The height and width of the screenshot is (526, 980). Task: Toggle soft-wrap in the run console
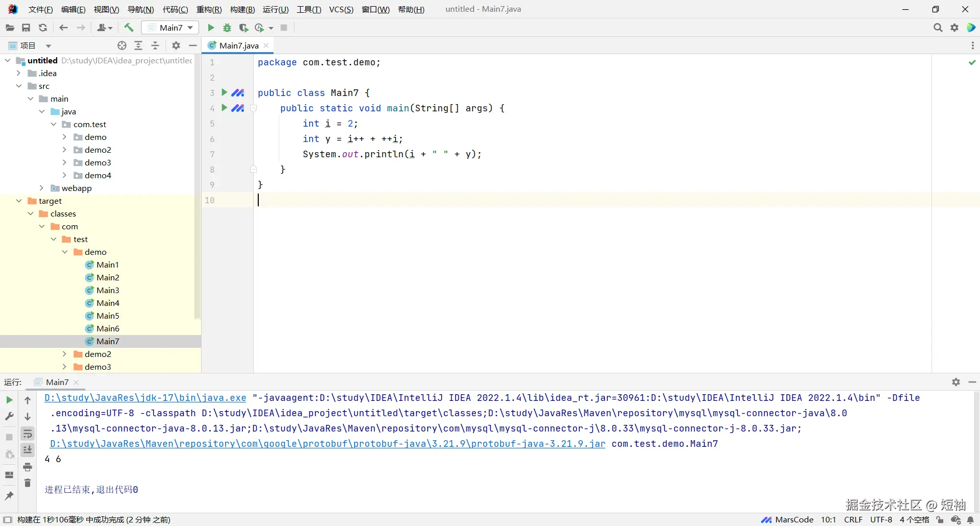[x=28, y=434]
